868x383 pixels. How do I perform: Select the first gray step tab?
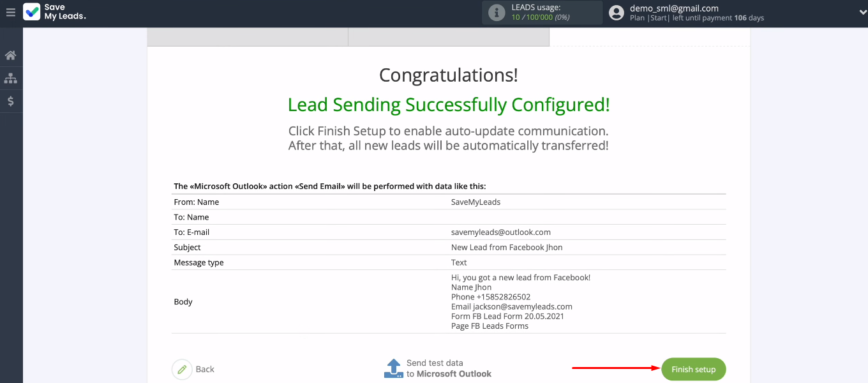tap(248, 37)
